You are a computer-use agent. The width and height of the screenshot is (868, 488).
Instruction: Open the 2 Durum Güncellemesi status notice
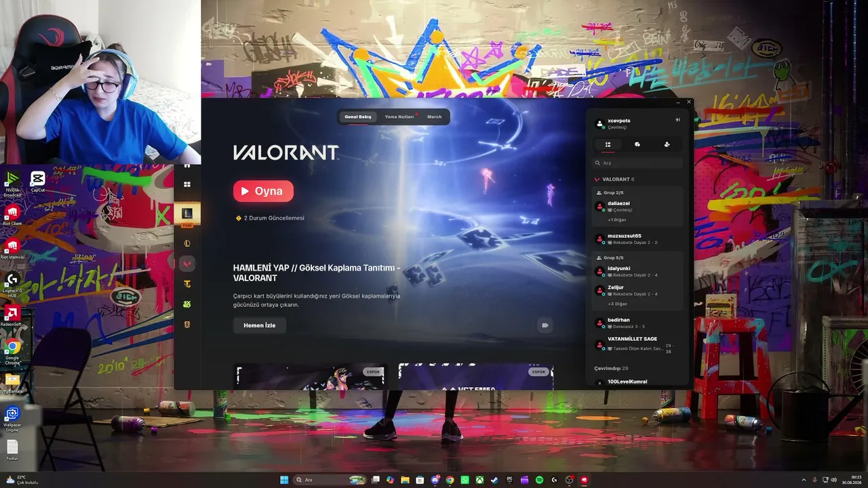(270, 218)
